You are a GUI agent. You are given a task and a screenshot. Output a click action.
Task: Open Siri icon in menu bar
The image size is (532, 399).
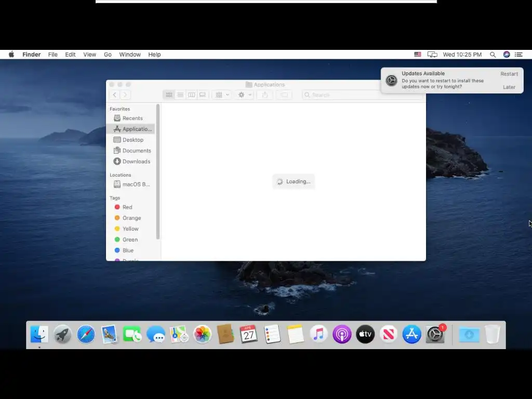507,54
